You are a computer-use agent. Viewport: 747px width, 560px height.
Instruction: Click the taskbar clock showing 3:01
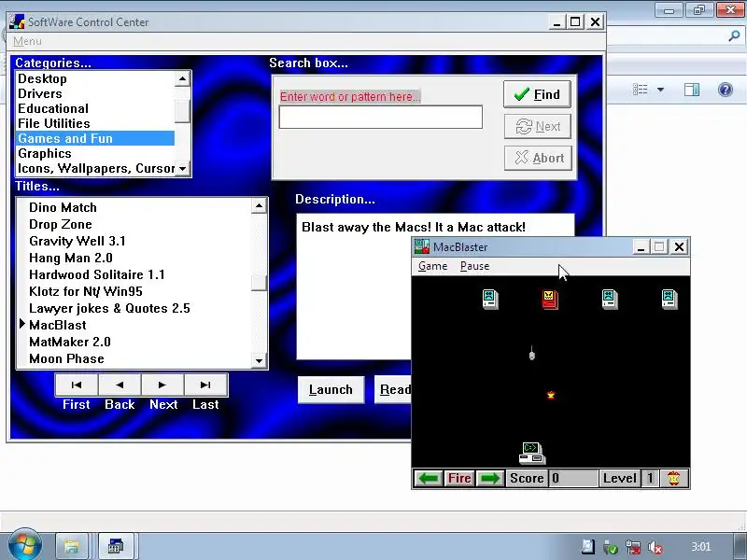click(701, 547)
